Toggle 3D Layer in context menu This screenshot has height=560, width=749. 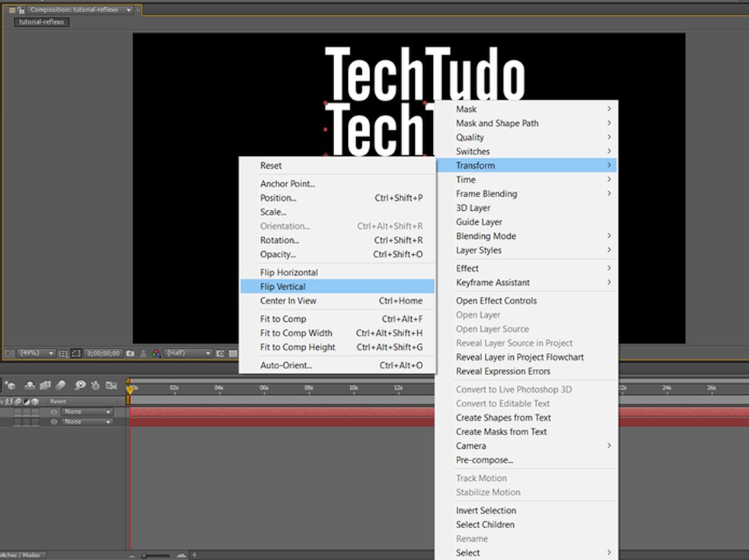click(527, 208)
